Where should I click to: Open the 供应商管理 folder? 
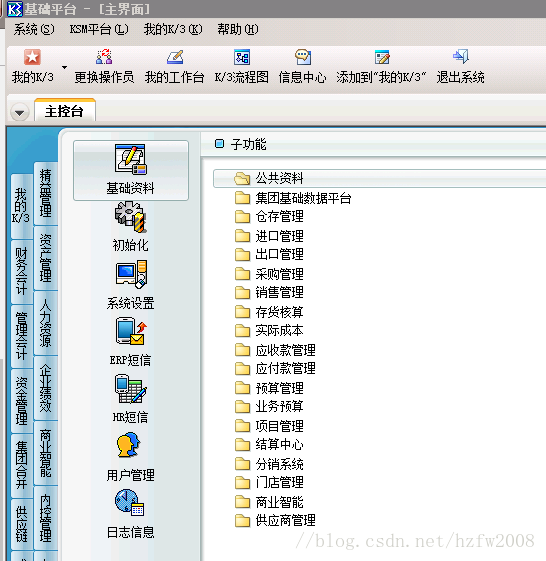(x=276, y=521)
